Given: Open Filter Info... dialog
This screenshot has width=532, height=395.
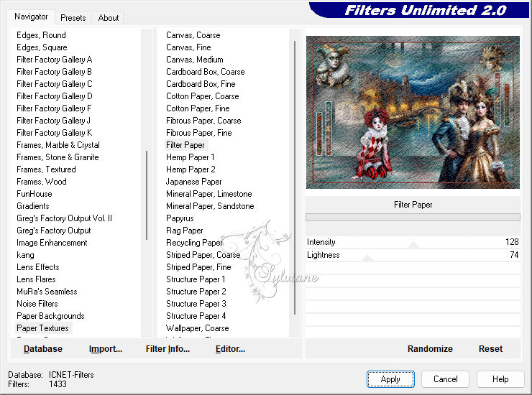Looking at the screenshot, I should pyautogui.click(x=168, y=349).
